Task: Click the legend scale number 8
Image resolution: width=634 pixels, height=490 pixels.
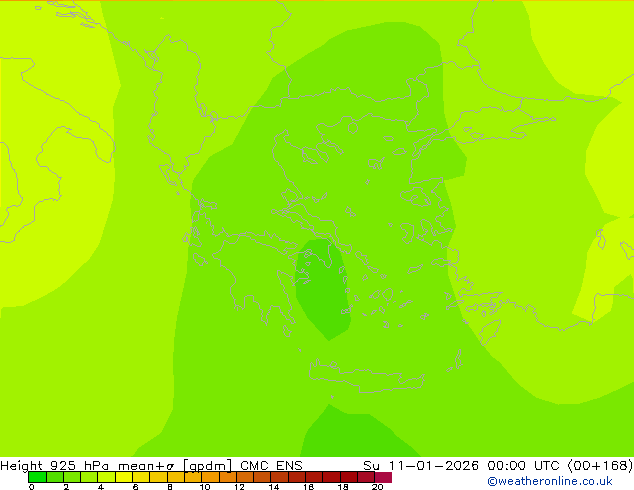Action: 170,487
